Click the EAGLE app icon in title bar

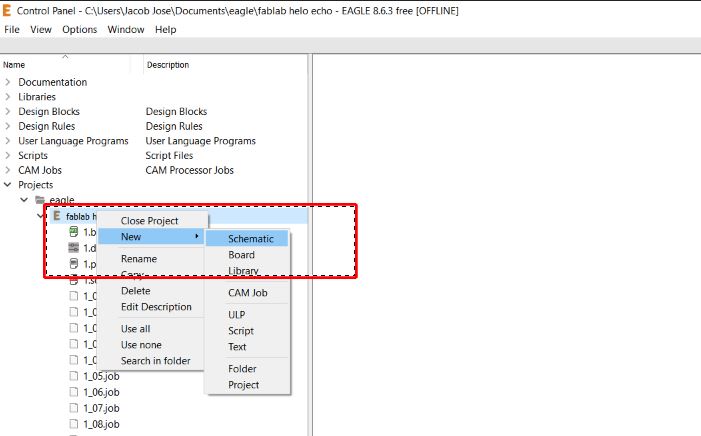pyautogui.click(x=7, y=10)
